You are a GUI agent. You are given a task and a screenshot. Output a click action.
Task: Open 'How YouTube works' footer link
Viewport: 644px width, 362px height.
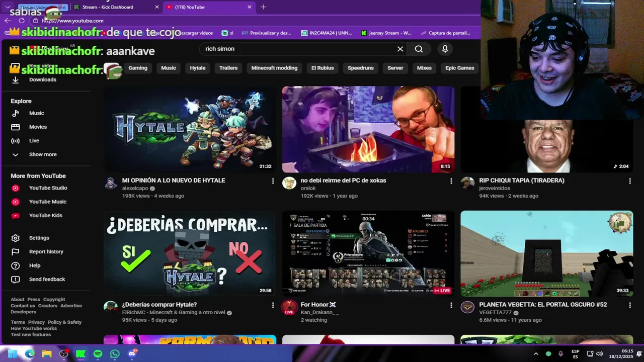point(34,328)
